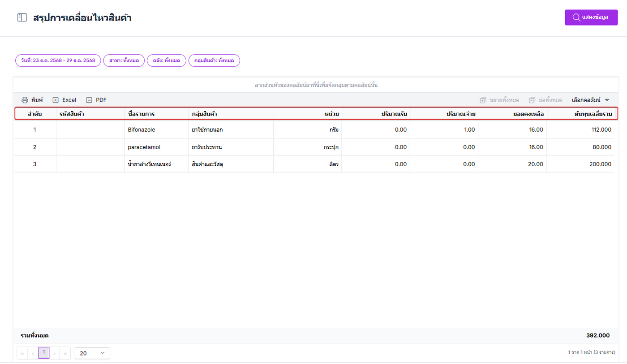Open the เลือกคอลัมน์ column chooser dropdown
This screenshot has height=364, width=627.
(591, 100)
